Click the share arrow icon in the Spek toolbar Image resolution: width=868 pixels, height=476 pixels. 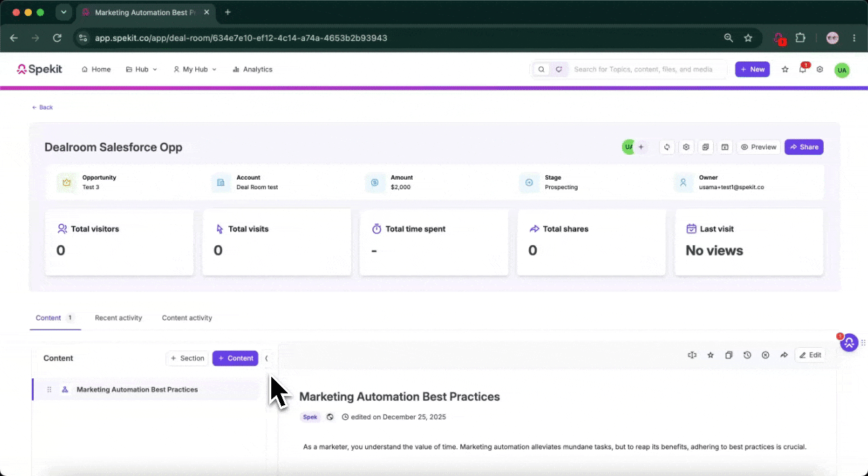784,355
